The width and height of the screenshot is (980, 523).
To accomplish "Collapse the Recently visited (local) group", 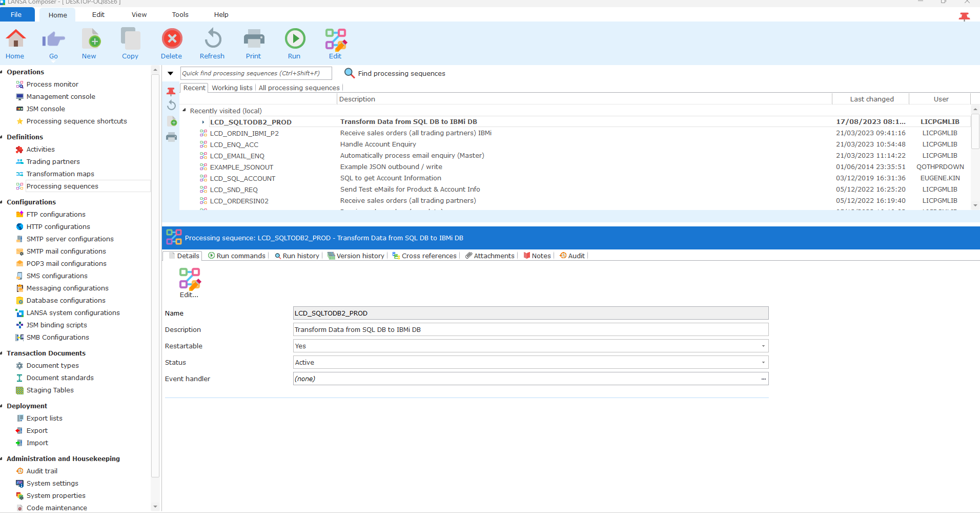I will click(x=184, y=110).
